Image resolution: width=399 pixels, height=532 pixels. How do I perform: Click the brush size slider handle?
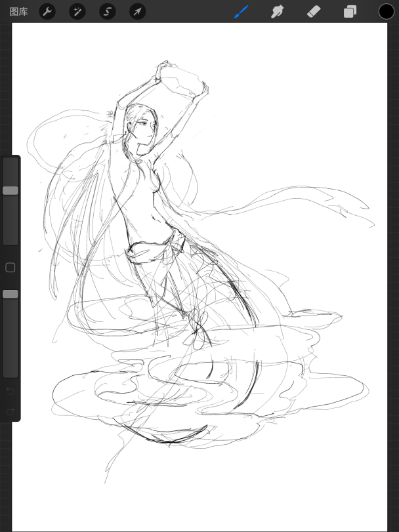pyautogui.click(x=10, y=190)
